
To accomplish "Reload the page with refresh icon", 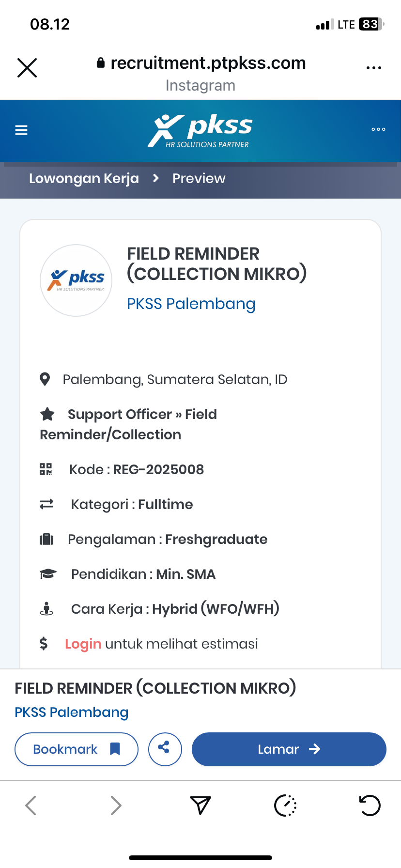I will [x=370, y=806].
